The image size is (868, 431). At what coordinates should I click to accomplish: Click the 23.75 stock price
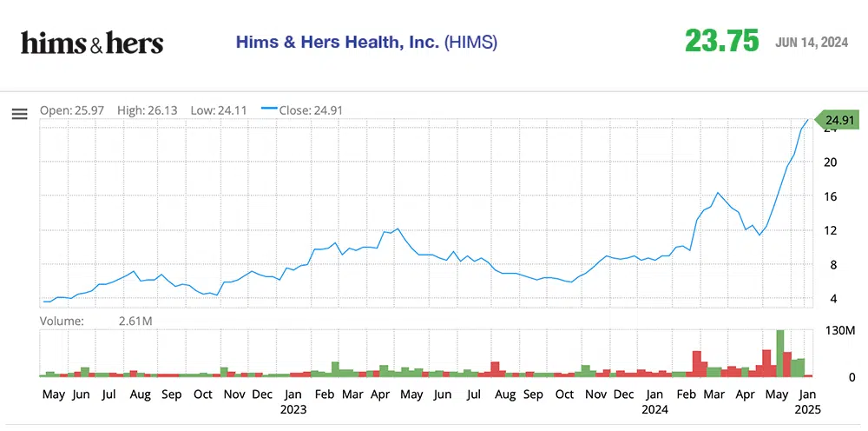722,41
